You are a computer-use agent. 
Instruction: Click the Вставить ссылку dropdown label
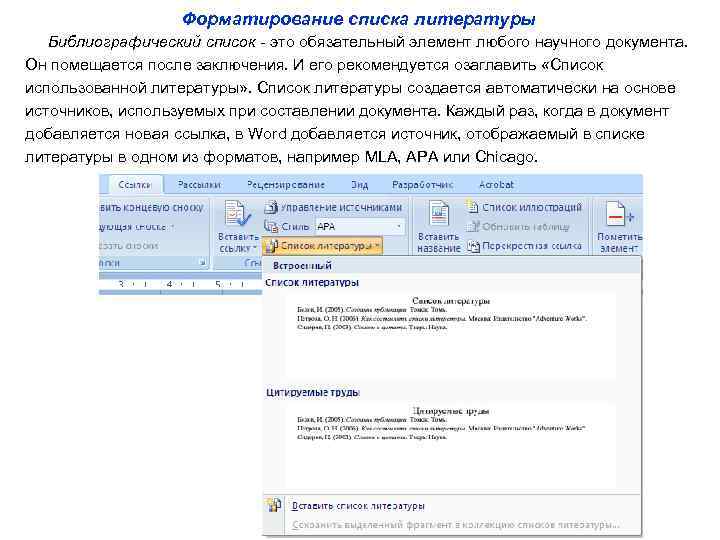coord(237,242)
